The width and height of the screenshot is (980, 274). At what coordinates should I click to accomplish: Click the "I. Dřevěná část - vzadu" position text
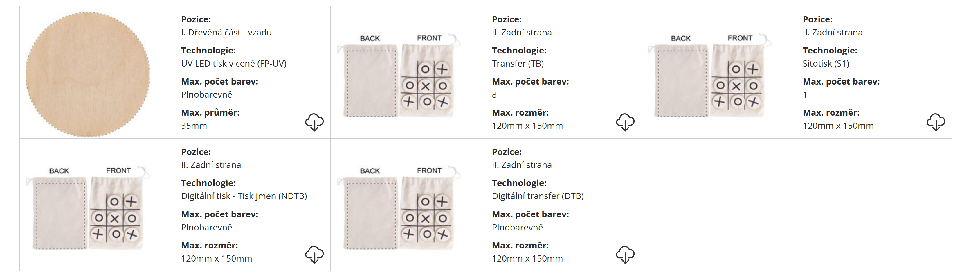[226, 32]
